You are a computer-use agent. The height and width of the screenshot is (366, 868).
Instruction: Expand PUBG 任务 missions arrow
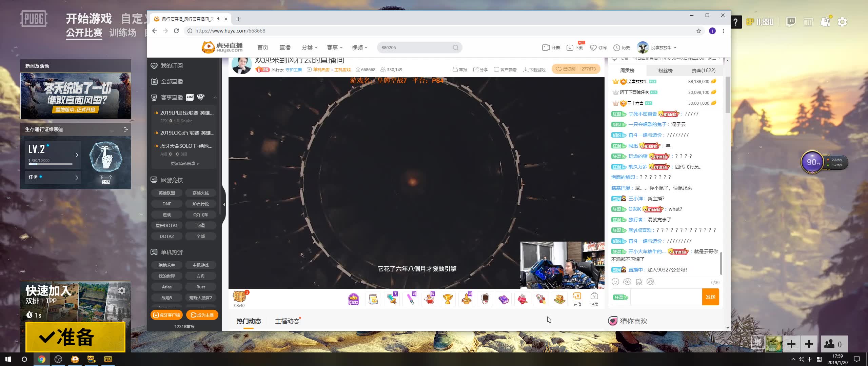(x=77, y=177)
